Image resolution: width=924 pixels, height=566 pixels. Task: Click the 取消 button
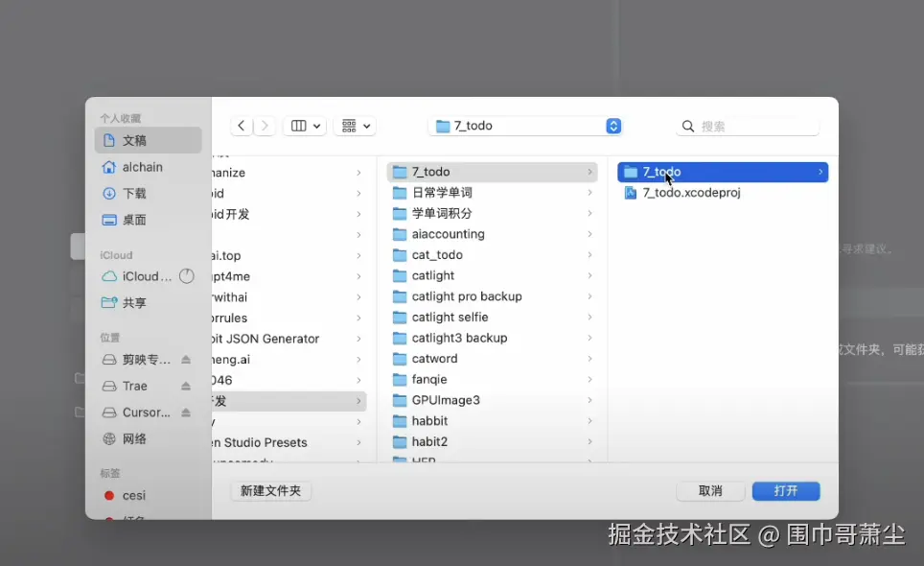(x=710, y=490)
